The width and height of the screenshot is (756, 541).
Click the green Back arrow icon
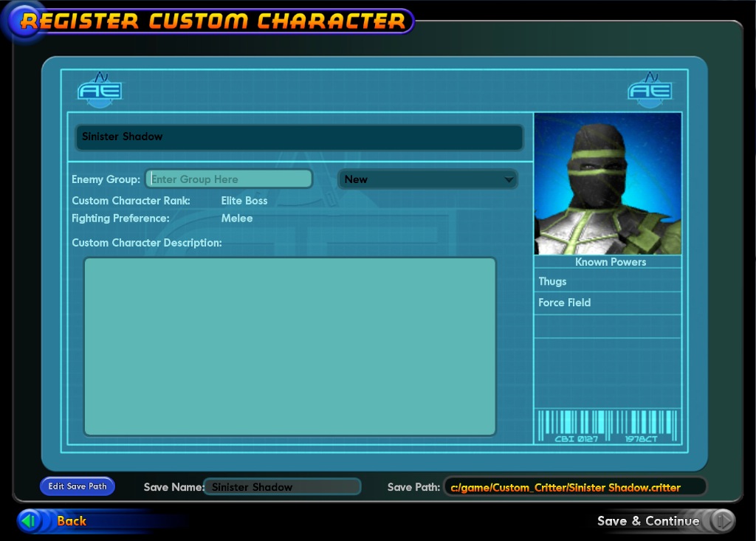[x=30, y=521]
